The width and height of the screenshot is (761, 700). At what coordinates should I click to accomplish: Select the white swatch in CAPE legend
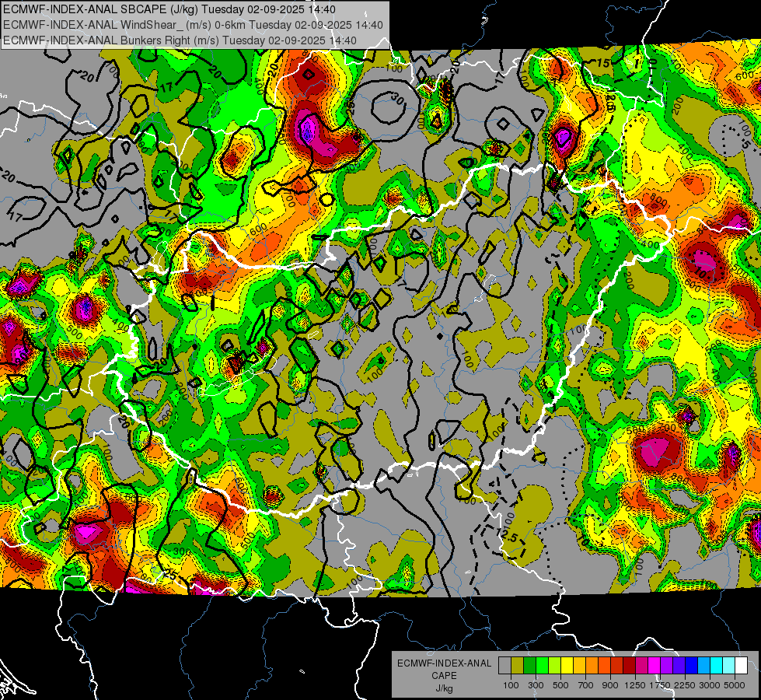(742, 665)
